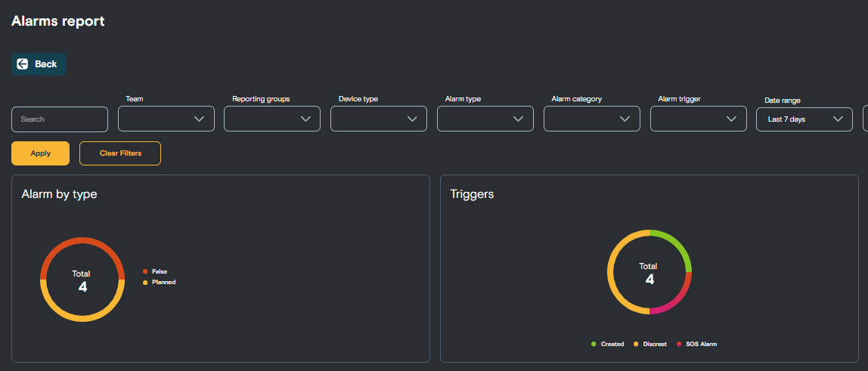The width and height of the screenshot is (868, 371).
Task: Toggle Created series in Triggers legend
Action: click(x=607, y=344)
